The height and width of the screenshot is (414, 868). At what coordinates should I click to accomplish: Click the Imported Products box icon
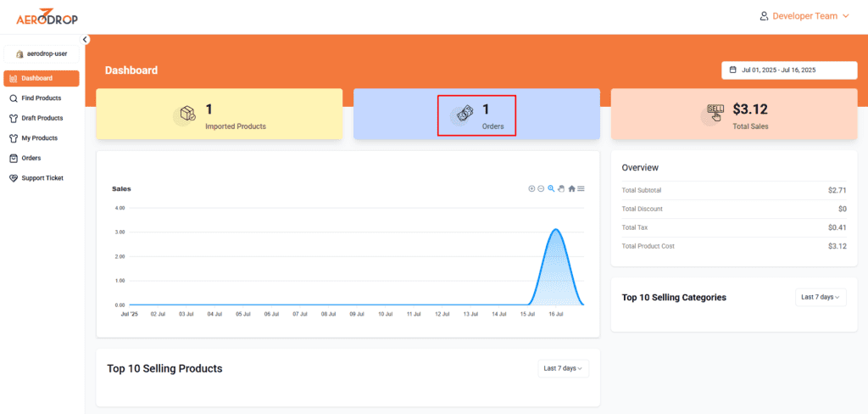tap(188, 115)
